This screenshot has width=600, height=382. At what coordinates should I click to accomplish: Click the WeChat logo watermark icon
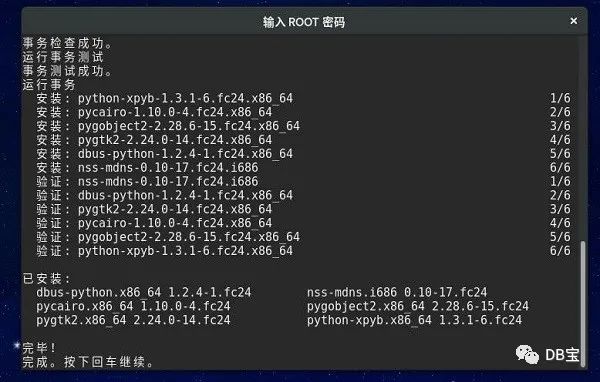[527, 355]
